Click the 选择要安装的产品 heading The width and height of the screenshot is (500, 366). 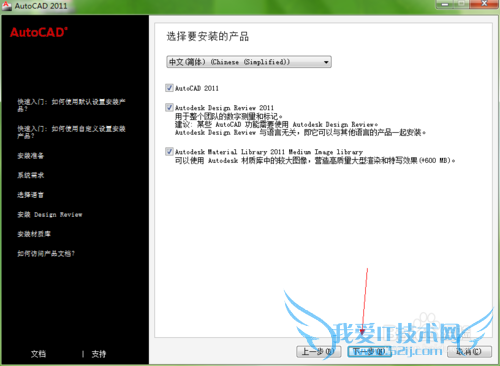click(208, 36)
